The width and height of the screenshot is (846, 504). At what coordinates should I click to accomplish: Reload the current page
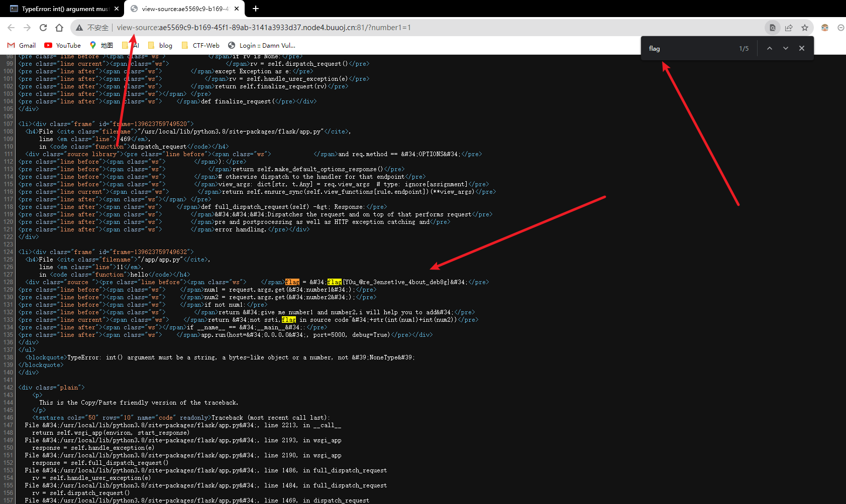(43, 28)
